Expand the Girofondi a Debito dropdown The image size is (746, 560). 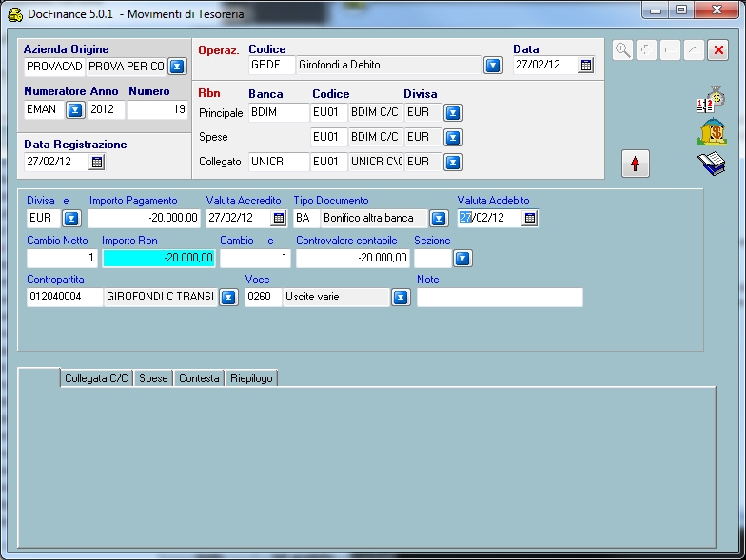pos(493,66)
